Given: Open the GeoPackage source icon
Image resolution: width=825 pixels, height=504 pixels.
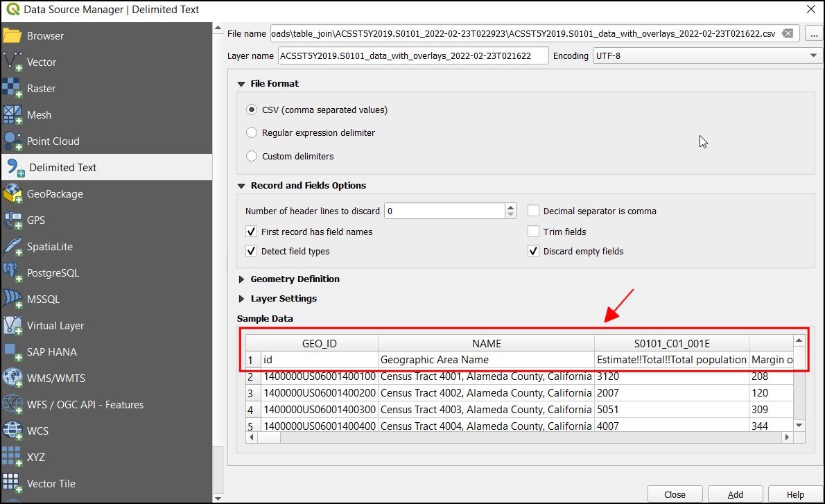Looking at the screenshot, I should [x=13, y=194].
